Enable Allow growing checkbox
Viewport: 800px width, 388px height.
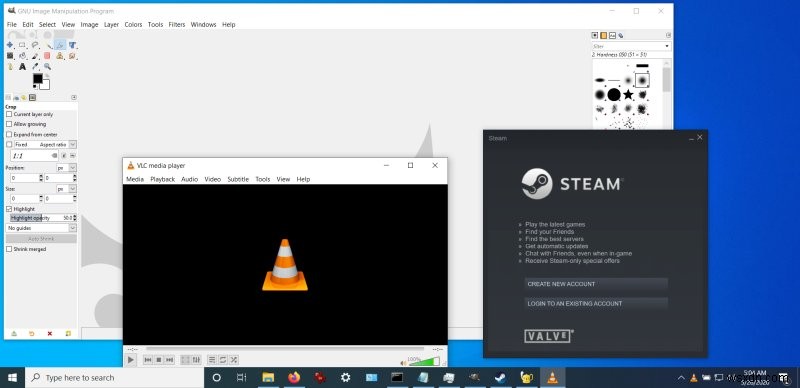coord(9,124)
